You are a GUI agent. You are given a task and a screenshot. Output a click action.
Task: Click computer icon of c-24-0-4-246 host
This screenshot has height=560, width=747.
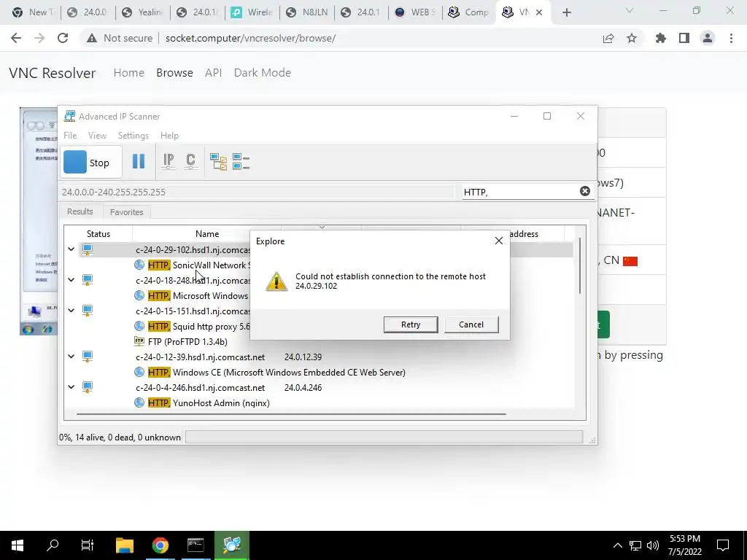tap(88, 387)
